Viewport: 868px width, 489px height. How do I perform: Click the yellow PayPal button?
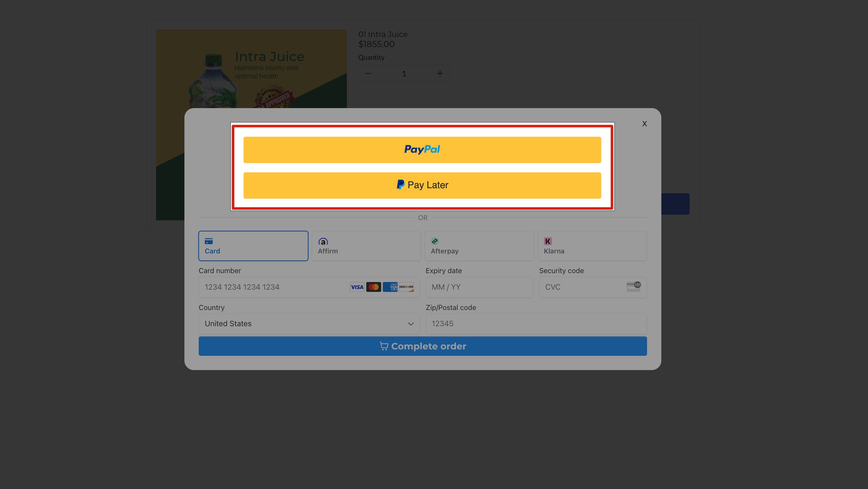click(x=422, y=150)
